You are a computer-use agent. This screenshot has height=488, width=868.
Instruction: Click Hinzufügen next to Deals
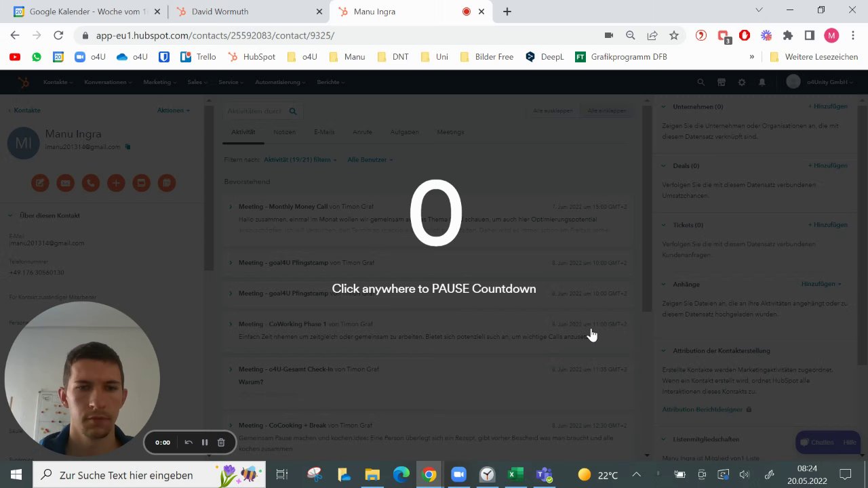tap(827, 165)
